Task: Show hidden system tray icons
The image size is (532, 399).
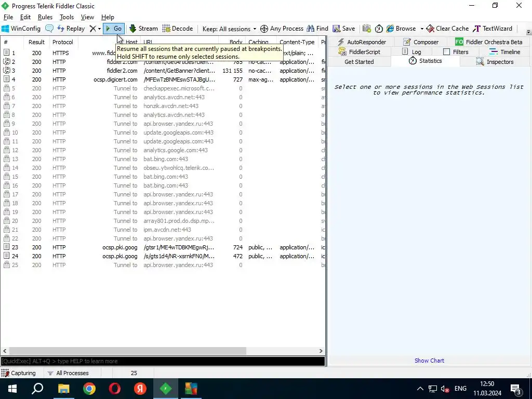Action: (420, 389)
